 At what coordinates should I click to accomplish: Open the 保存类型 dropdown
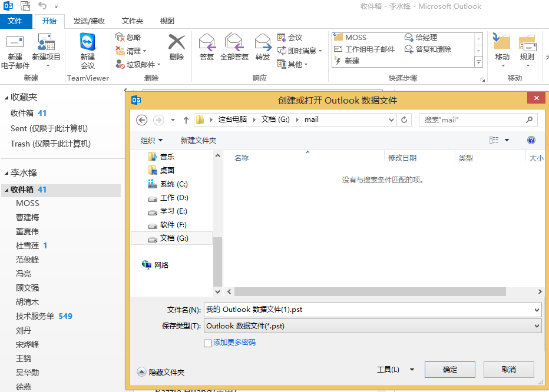536,325
